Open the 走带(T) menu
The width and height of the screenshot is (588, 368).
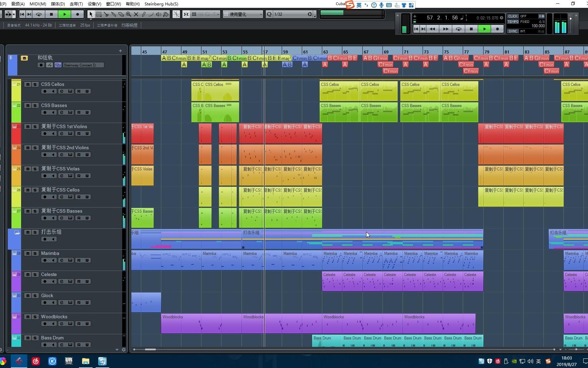[76, 4]
